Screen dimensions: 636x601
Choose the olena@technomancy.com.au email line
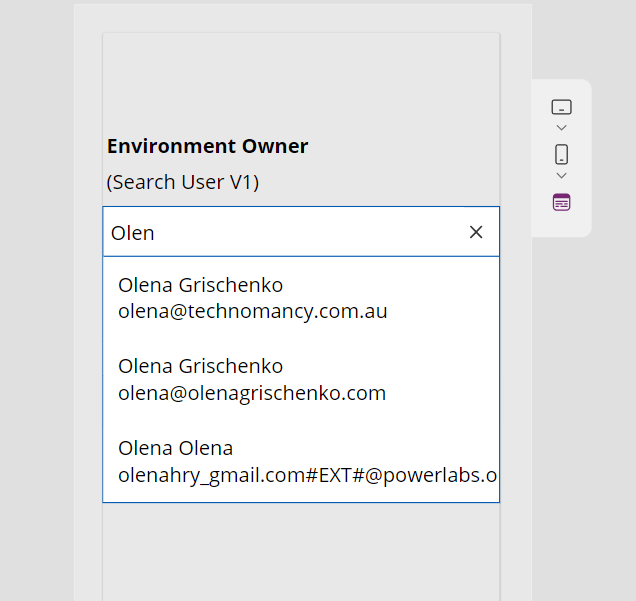tap(252, 311)
